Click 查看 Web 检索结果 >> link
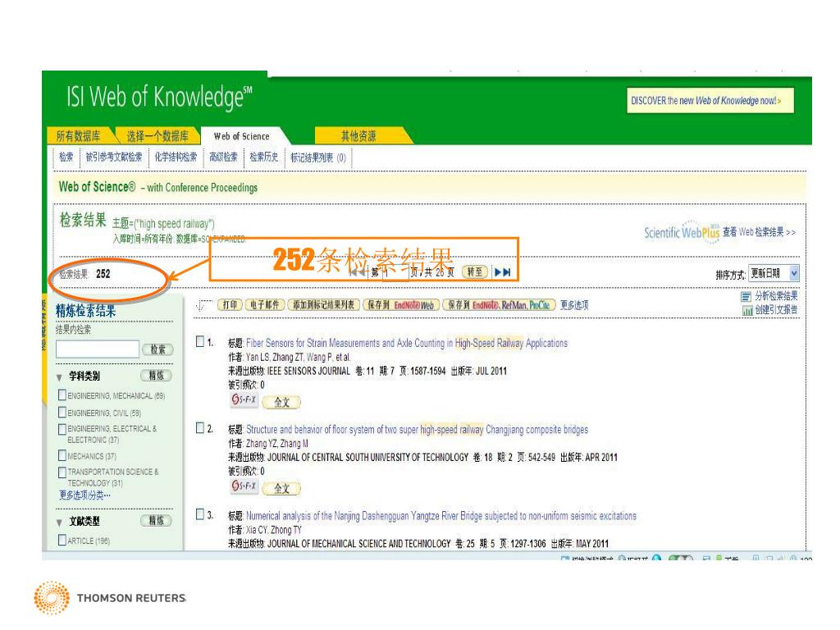 pos(759,232)
